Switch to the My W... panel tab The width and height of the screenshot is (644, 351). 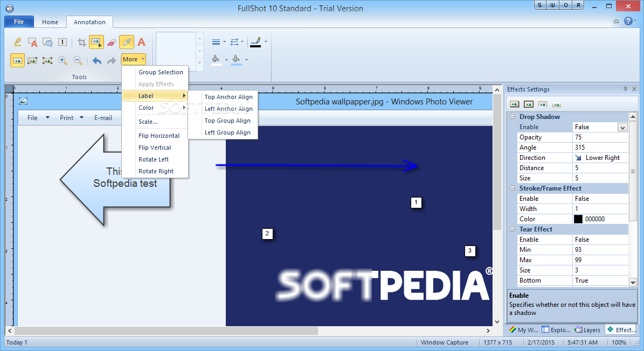[524, 329]
